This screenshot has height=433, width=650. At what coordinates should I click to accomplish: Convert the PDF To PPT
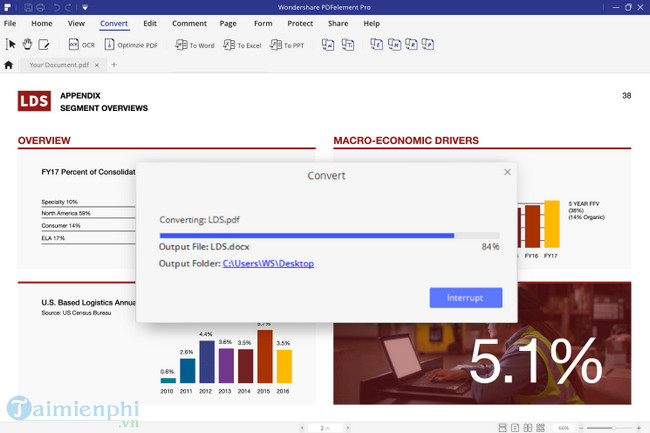point(287,45)
